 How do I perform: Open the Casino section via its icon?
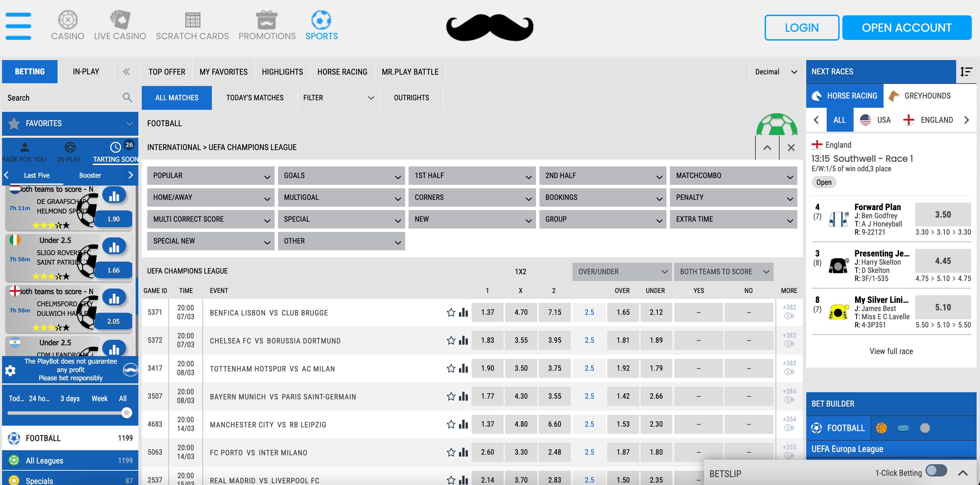point(67,20)
